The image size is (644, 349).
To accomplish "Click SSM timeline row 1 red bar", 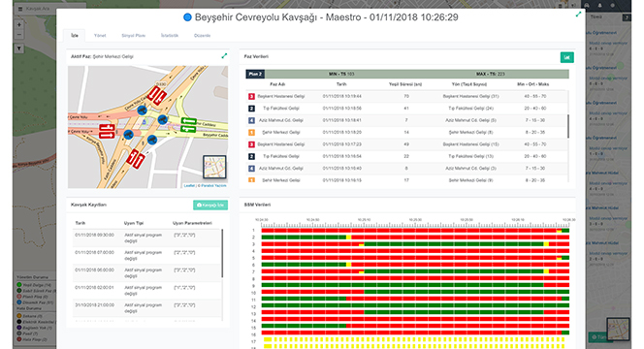I will (409, 231).
